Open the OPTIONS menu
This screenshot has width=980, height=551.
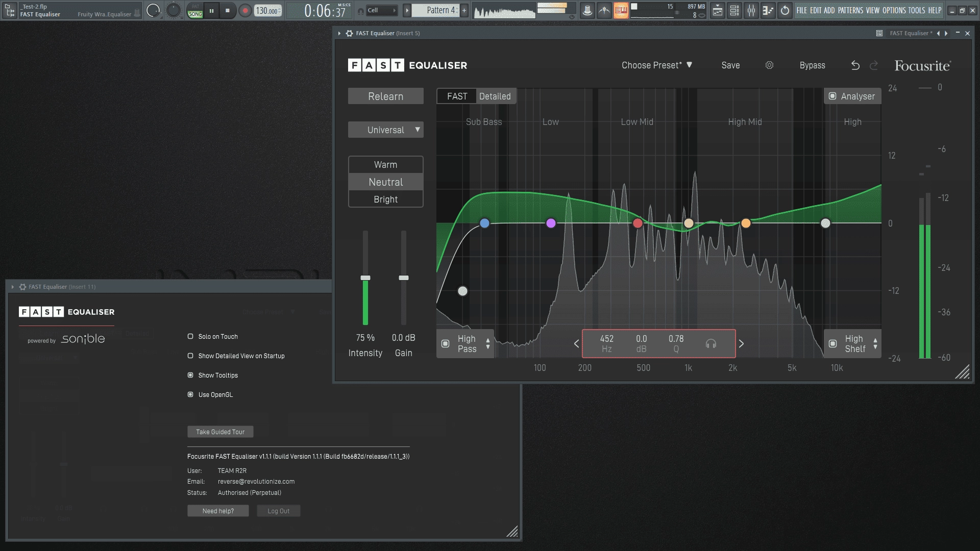coord(894,10)
